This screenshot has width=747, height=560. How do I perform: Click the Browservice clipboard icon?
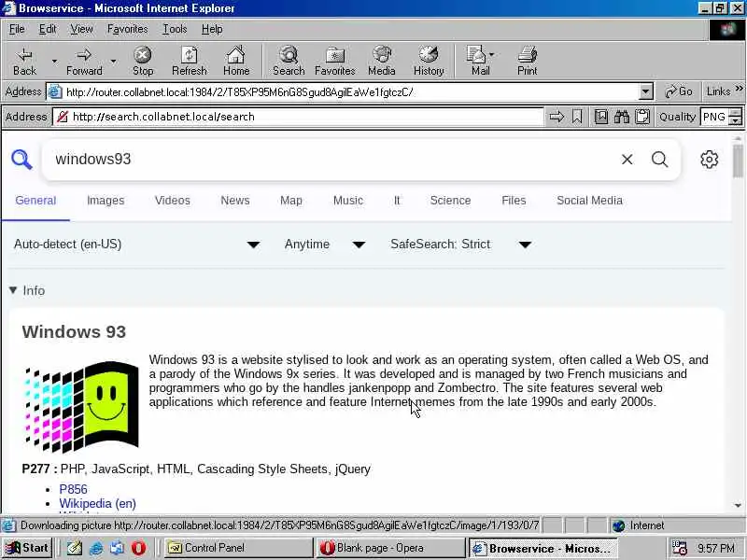[642, 117]
